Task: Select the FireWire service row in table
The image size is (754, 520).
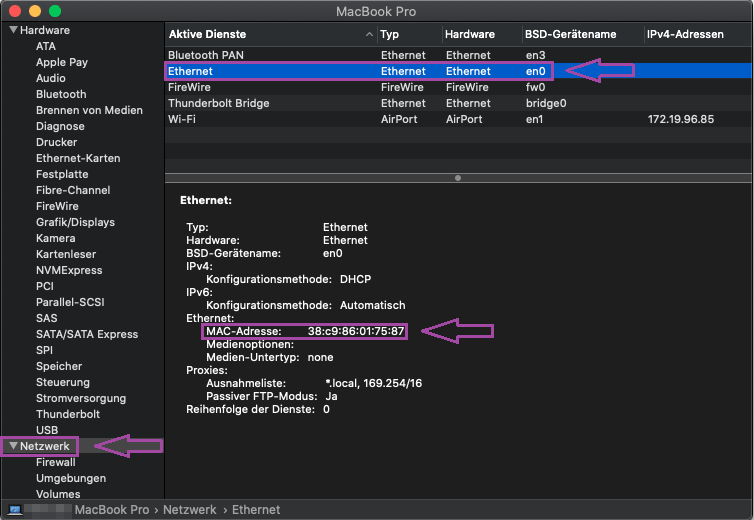Action: (x=458, y=87)
